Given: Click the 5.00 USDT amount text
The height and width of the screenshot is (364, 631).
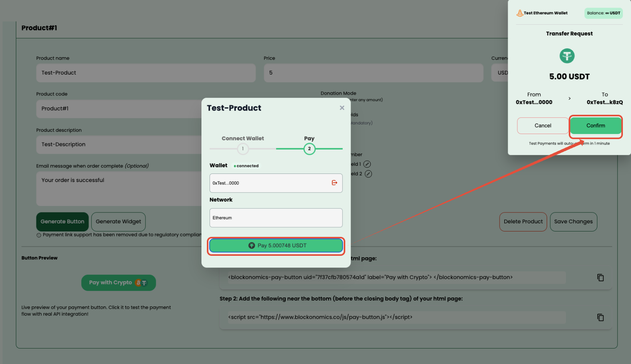Looking at the screenshot, I should (569, 77).
